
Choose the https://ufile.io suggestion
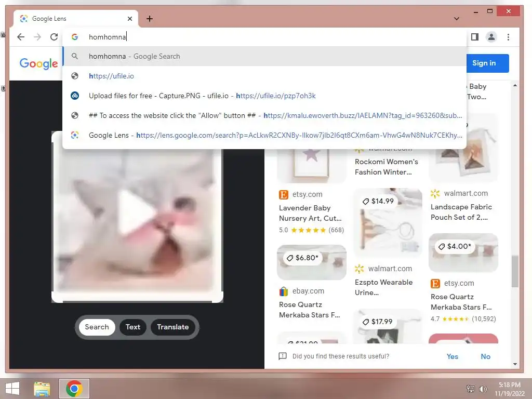click(x=264, y=76)
